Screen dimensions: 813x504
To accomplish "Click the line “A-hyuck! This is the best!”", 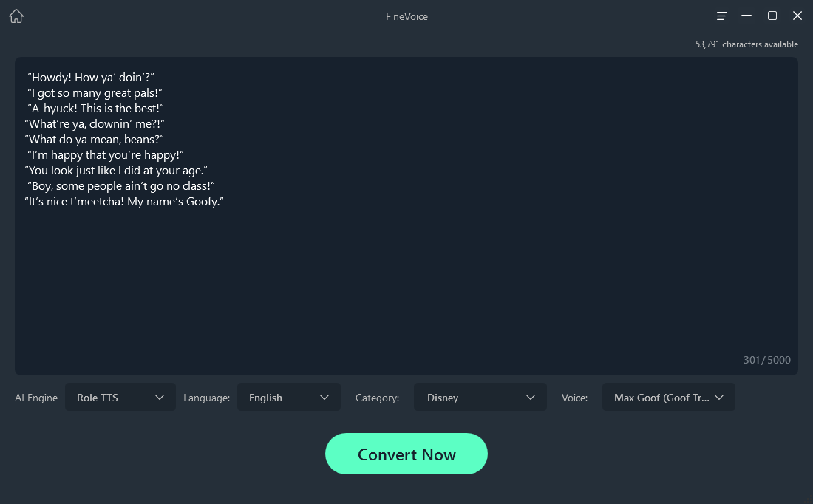I will coord(95,109).
